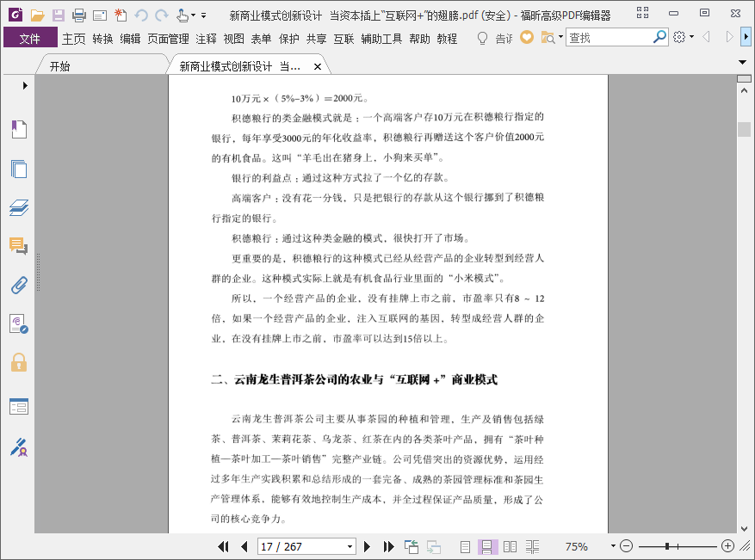The height and width of the screenshot is (560, 755).
Task: Open the Comments panel
Action: coord(19,246)
